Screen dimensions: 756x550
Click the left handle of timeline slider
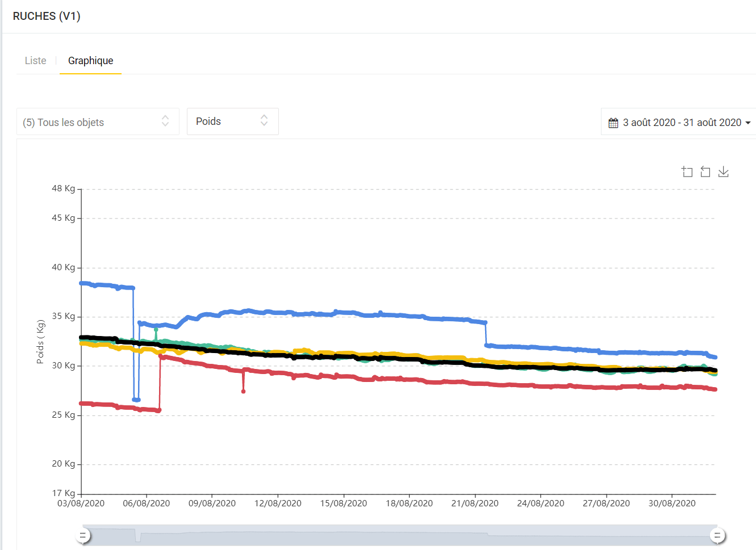(83, 535)
